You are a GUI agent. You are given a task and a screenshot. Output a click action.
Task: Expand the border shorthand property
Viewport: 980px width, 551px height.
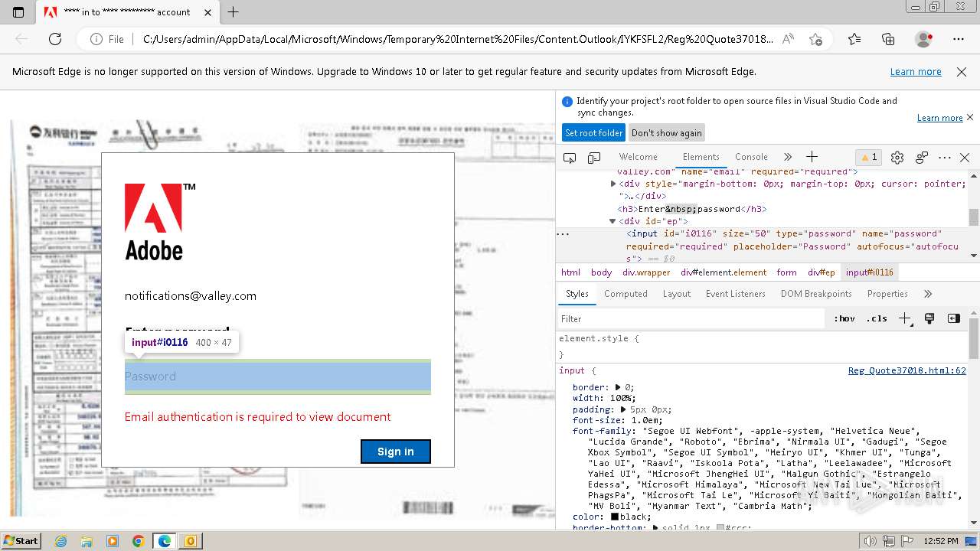tap(619, 387)
